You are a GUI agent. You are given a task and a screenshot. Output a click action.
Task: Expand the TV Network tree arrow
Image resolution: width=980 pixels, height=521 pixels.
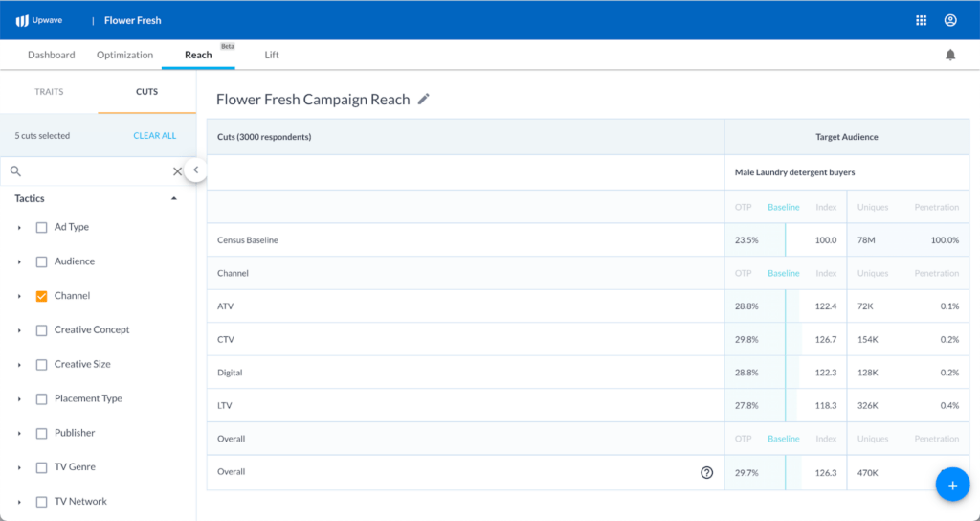pos(19,502)
